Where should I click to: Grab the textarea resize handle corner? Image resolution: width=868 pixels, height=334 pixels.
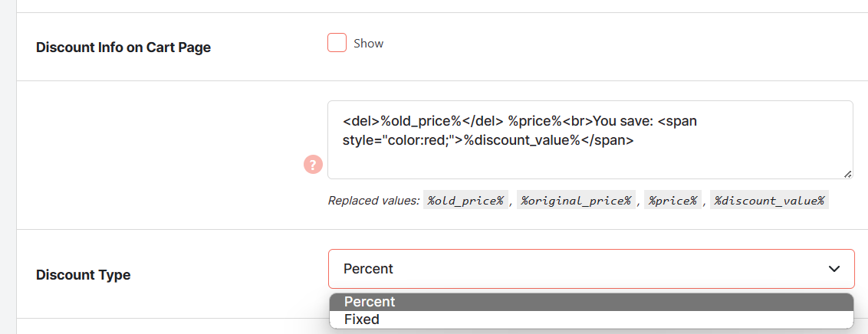[x=847, y=174]
